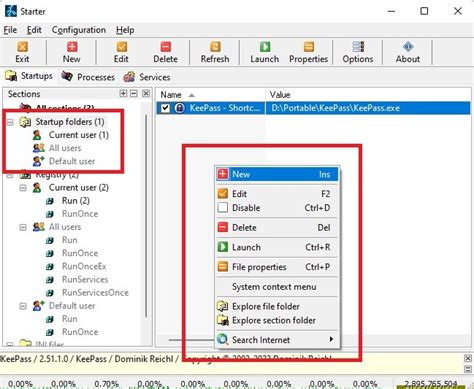Collapse the Registry tree node

pyautogui.click(x=10, y=175)
